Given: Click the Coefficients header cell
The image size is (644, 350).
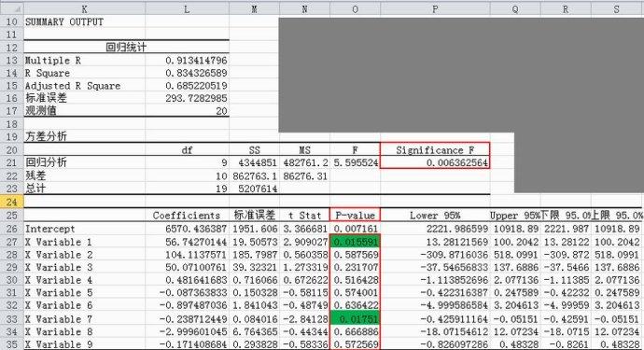Looking at the screenshot, I should click(x=188, y=216).
